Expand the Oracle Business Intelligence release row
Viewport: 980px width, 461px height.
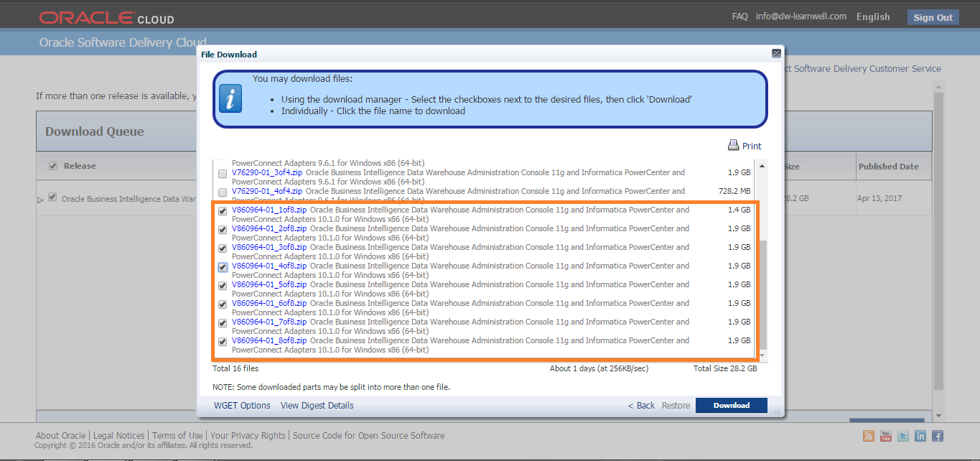click(x=40, y=200)
